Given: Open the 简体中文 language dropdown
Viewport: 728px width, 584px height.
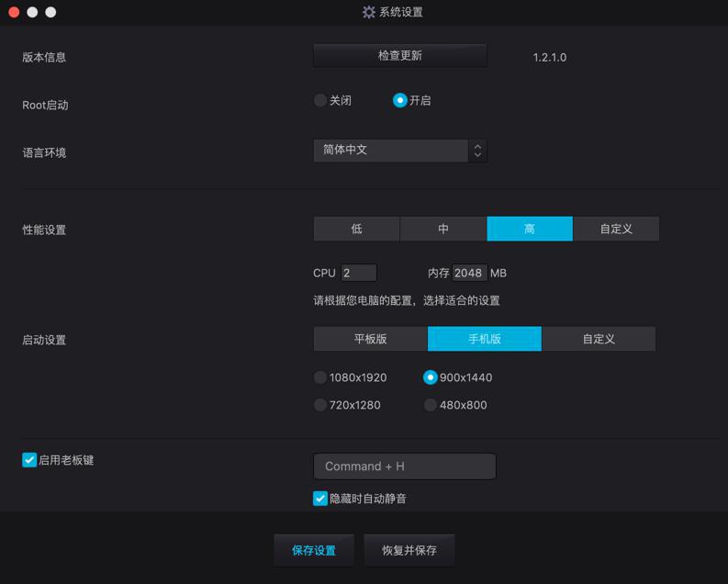Looking at the screenshot, I should click(399, 151).
